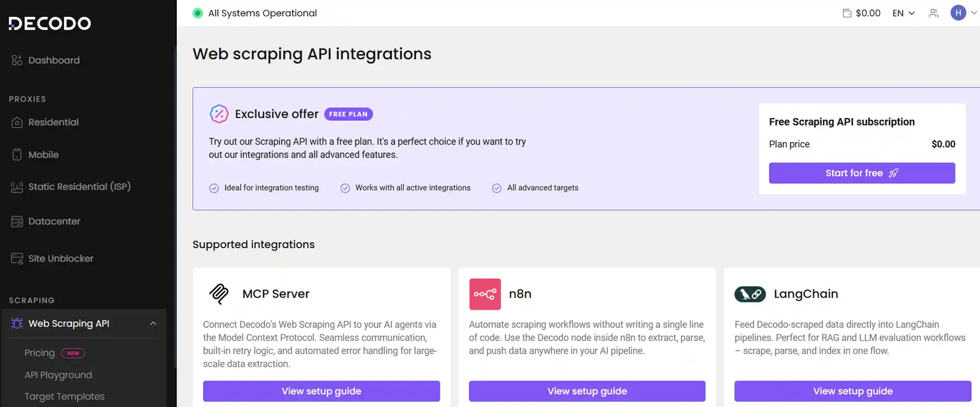Image resolution: width=980 pixels, height=407 pixels.
Task: Click the MCP Server logo icon
Action: 219,294
